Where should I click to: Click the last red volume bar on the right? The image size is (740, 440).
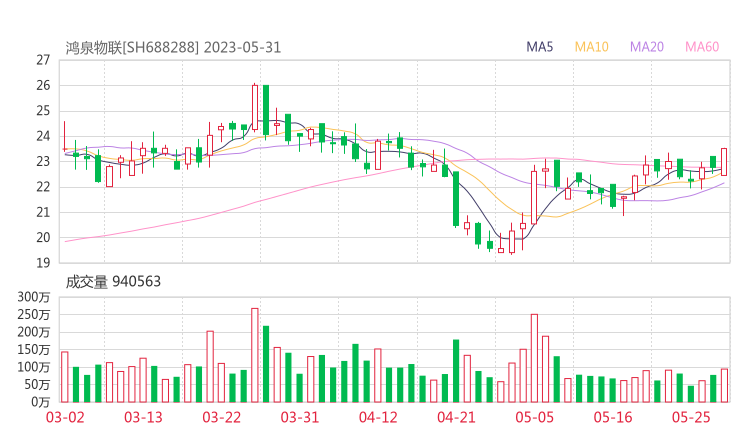click(x=724, y=386)
